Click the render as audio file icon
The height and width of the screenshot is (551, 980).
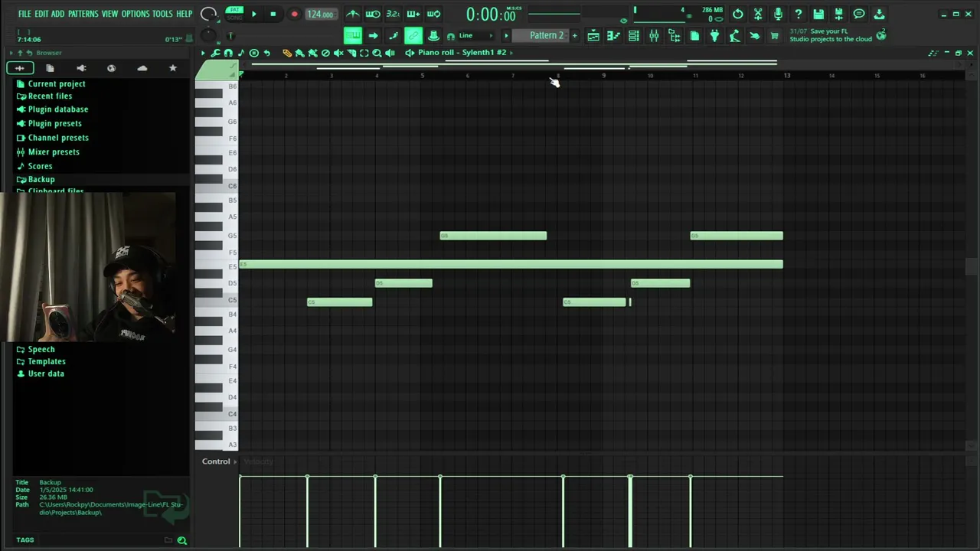tap(838, 14)
